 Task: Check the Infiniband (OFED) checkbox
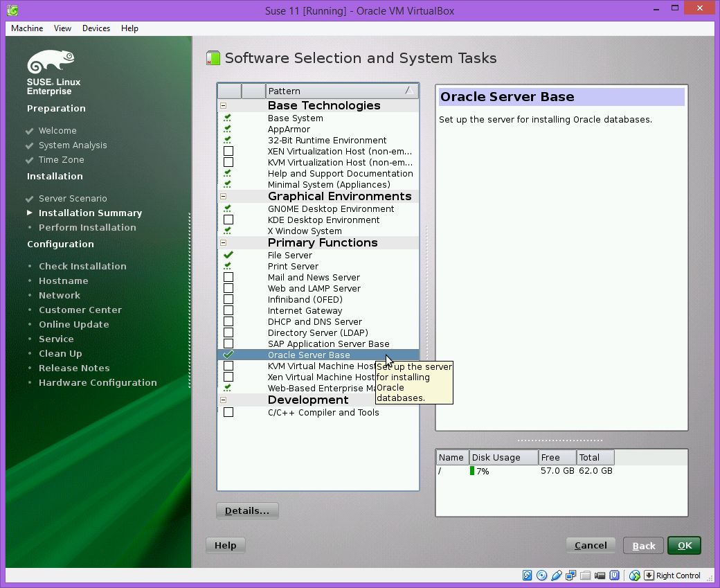pyautogui.click(x=228, y=299)
